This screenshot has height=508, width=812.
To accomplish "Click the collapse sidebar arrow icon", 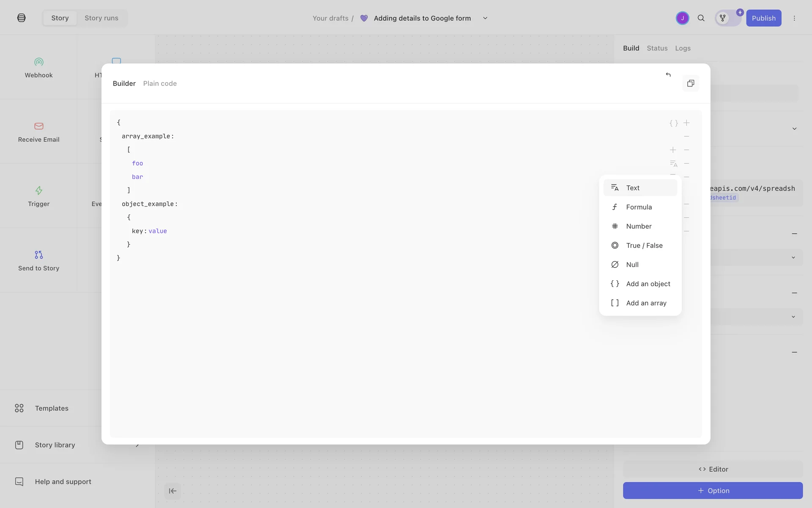I will [173, 491].
